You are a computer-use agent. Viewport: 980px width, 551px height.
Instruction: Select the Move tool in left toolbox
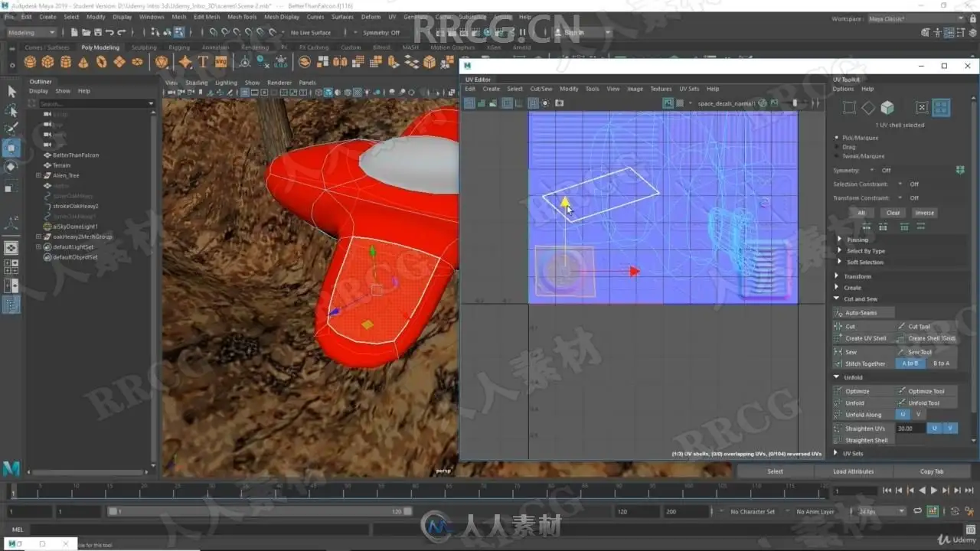tap(11, 147)
